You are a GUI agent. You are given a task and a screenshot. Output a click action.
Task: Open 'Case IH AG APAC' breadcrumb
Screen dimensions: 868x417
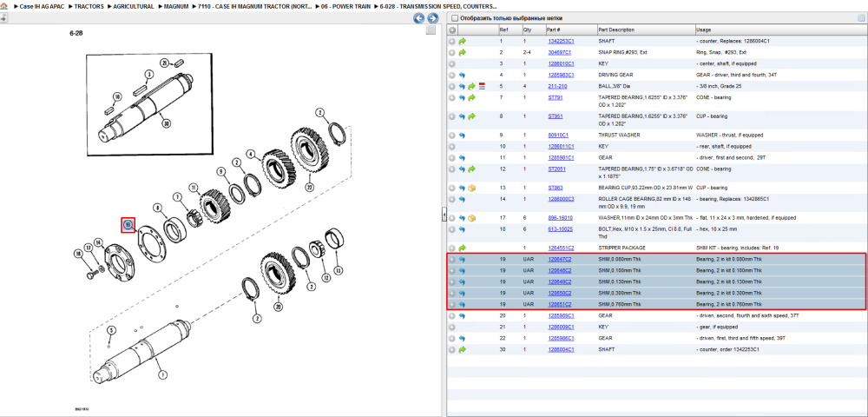tap(42, 7)
